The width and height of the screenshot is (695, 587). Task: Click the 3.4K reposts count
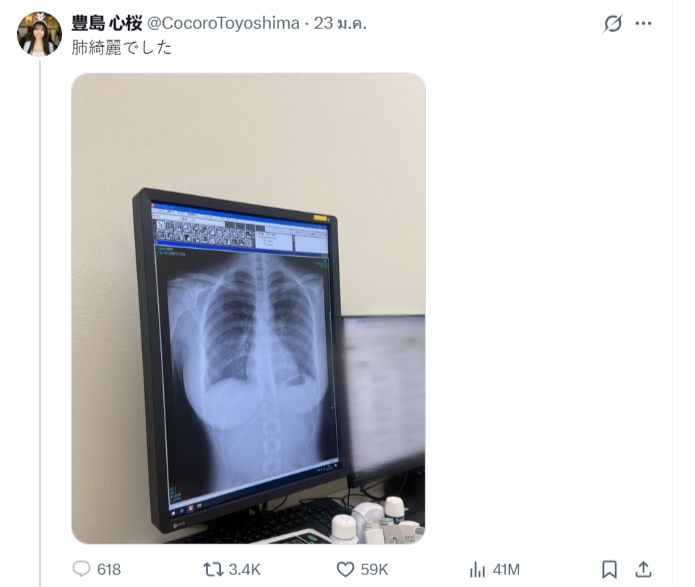(244, 569)
